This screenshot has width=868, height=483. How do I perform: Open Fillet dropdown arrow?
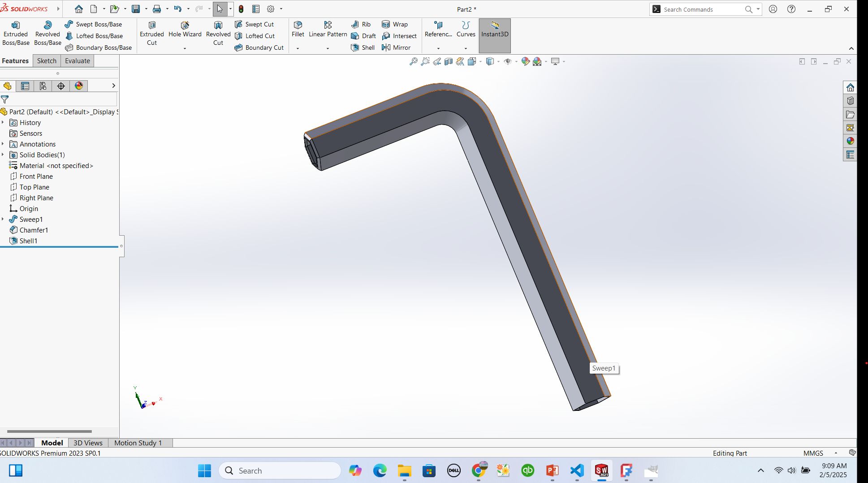pyautogui.click(x=298, y=48)
